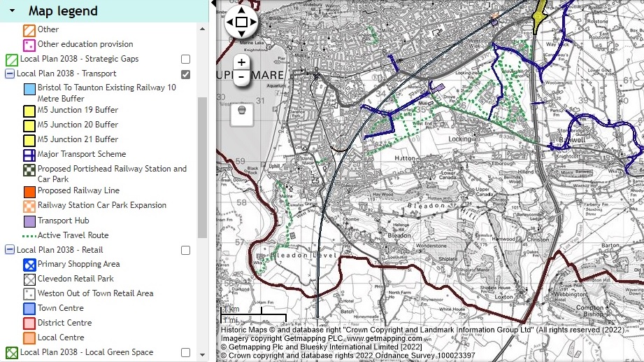Click the legend panel vertical scrollbar thumb

[x=203, y=168]
